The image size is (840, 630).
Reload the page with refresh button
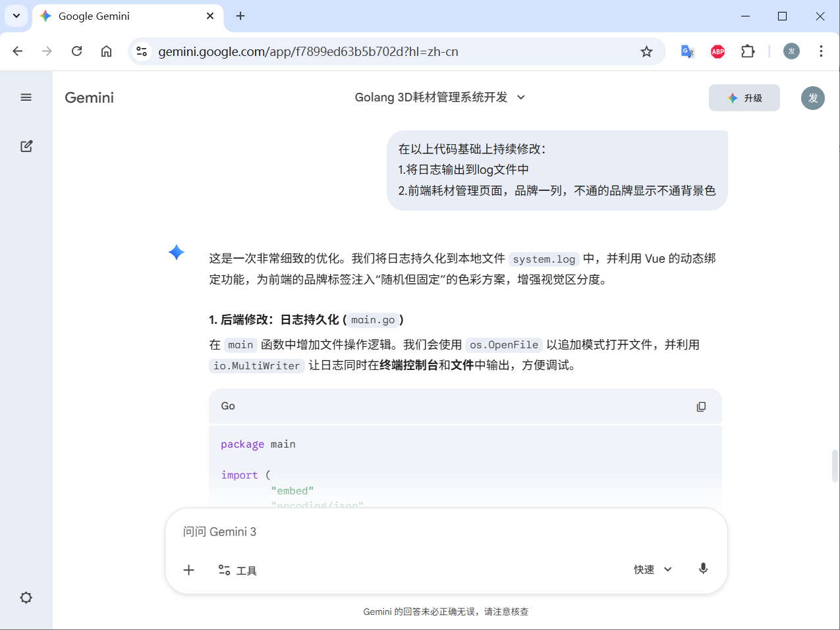(x=77, y=51)
